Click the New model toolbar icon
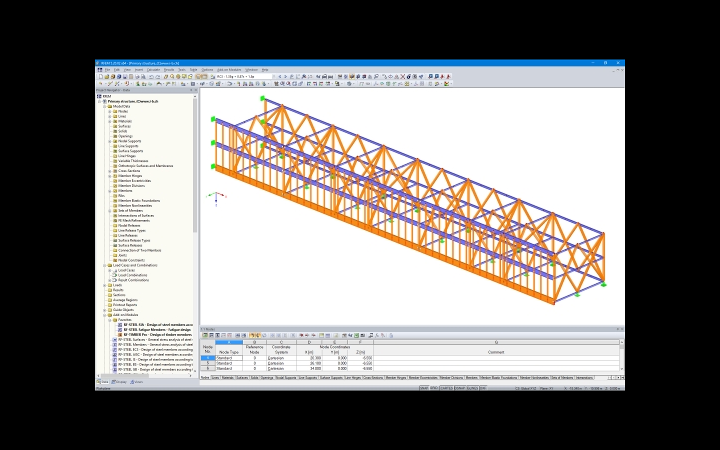 tap(101, 77)
